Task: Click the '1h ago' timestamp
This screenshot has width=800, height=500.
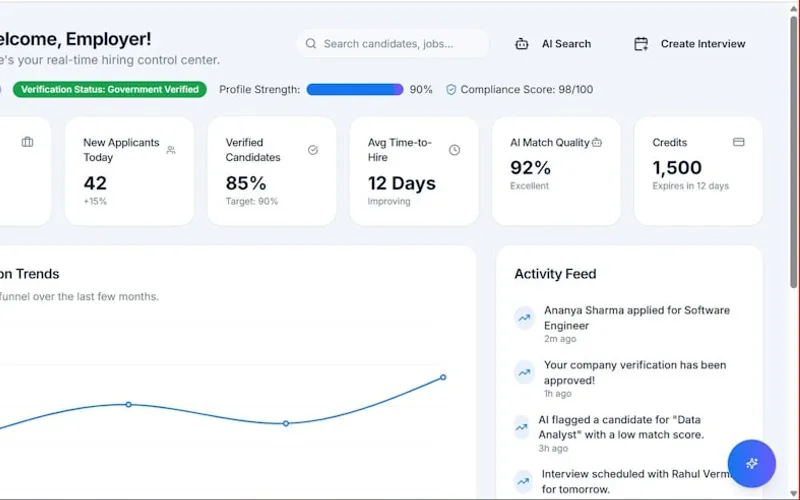Action: (557, 393)
